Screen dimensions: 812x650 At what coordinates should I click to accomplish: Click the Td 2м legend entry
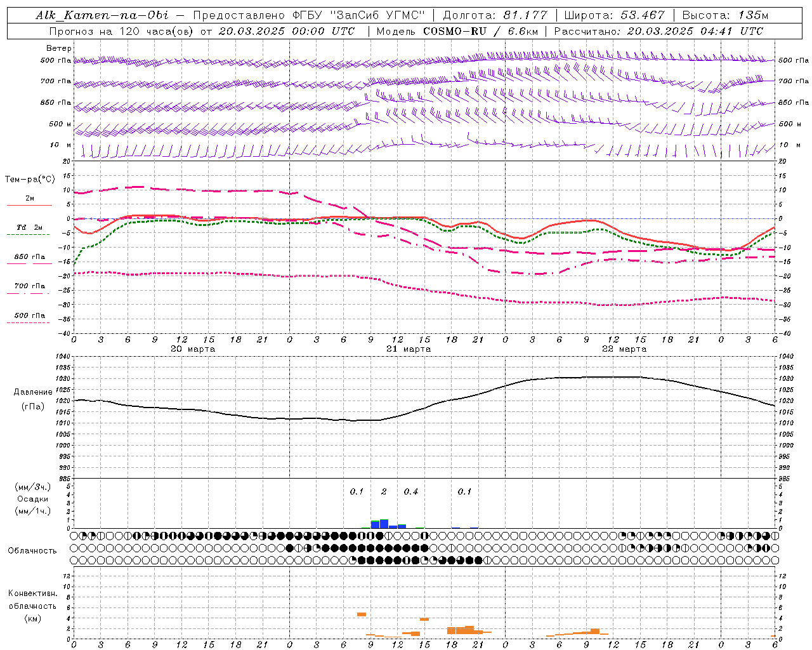coord(30,227)
